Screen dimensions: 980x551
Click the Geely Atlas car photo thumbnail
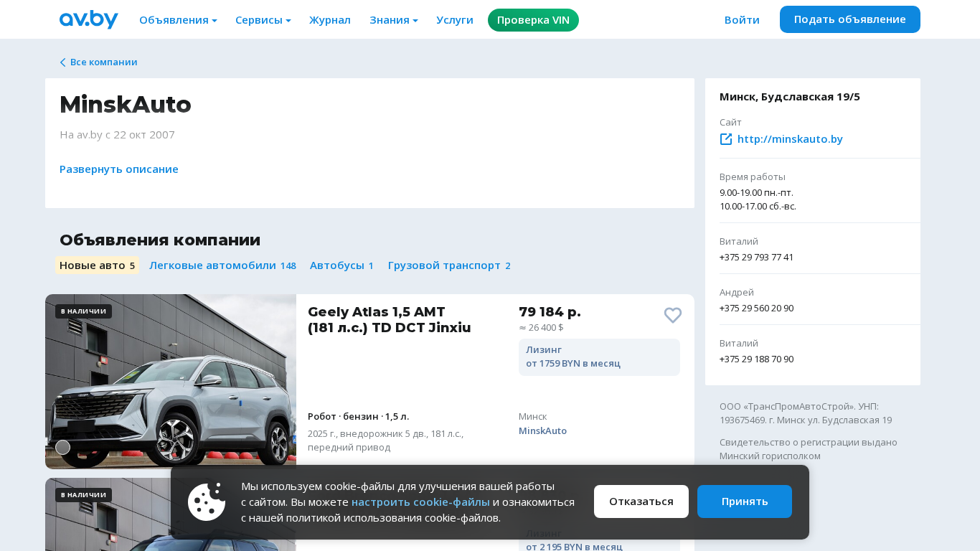(171, 382)
